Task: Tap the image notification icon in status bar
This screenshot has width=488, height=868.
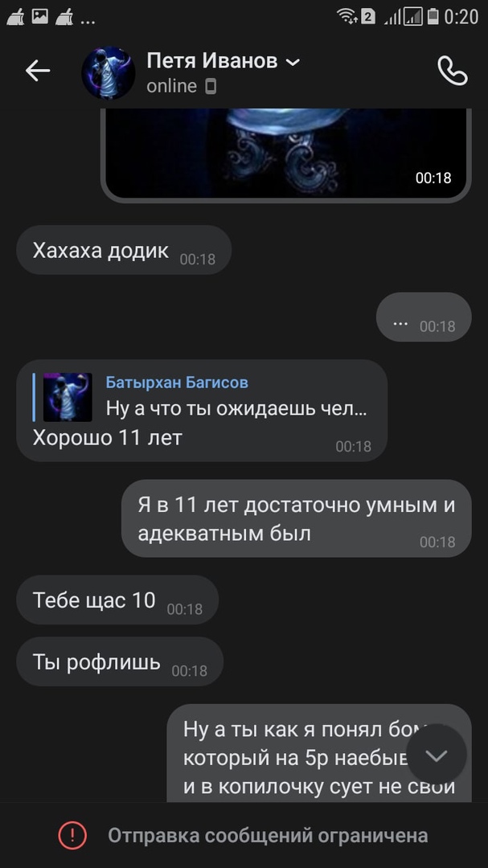Action: (x=40, y=17)
